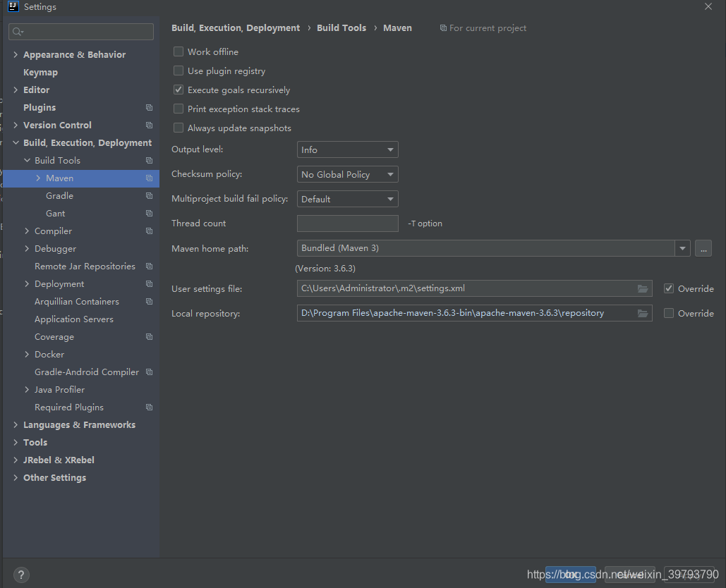Browse for the User settings file via folder icon
Viewport: 726px width, 588px height.
[643, 288]
